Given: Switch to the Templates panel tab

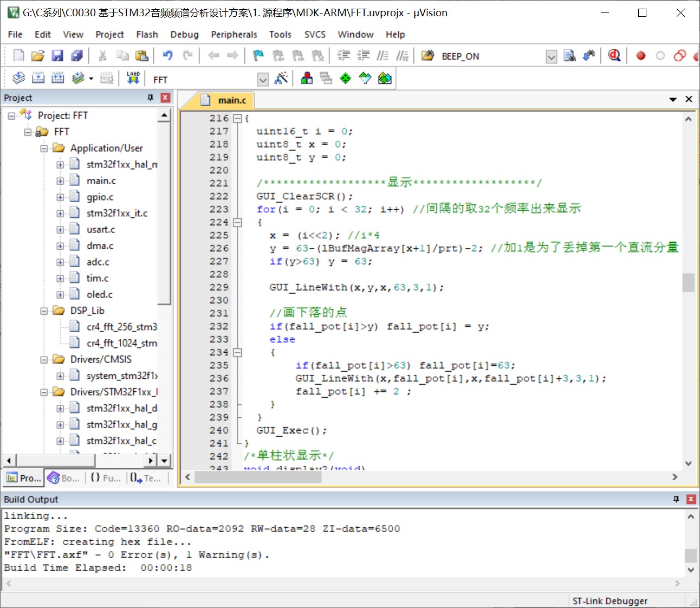Looking at the screenshot, I should [x=145, y=478].
